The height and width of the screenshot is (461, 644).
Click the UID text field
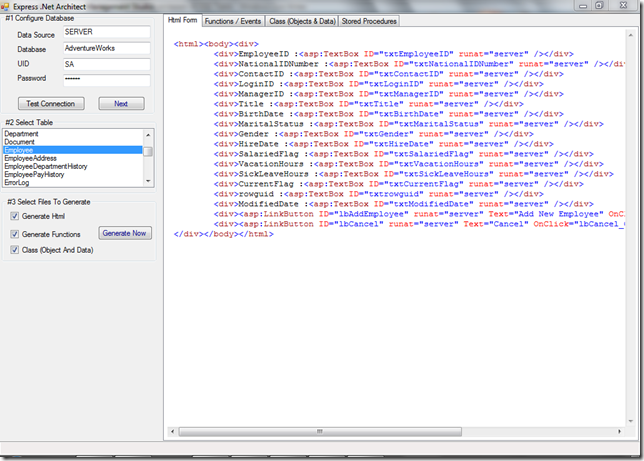coord(105,64)
